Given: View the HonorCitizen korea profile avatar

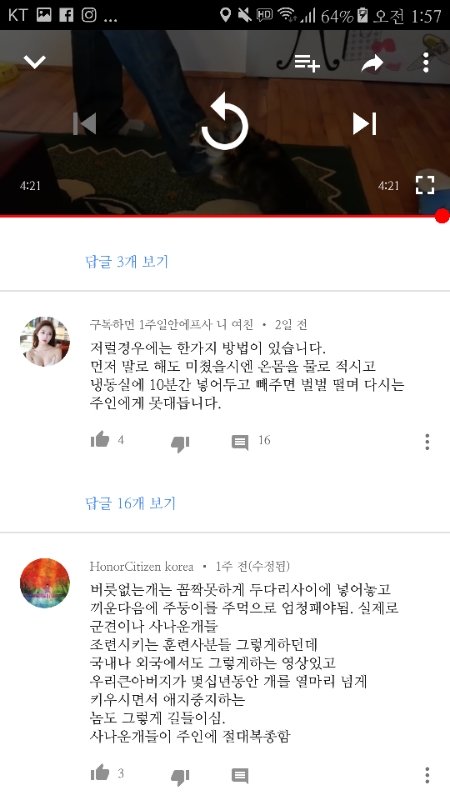Looking at the screenshot, I should pyautogui.click(x=45, y=583).
